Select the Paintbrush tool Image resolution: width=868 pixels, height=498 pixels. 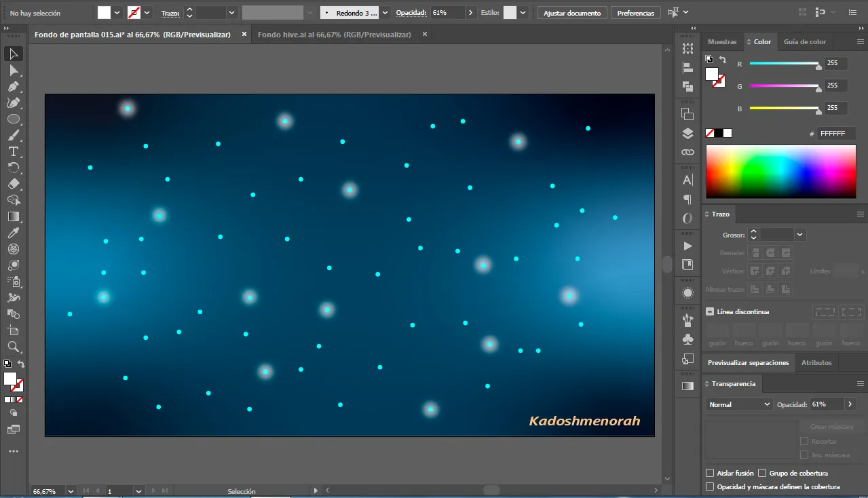pos(14,135)
